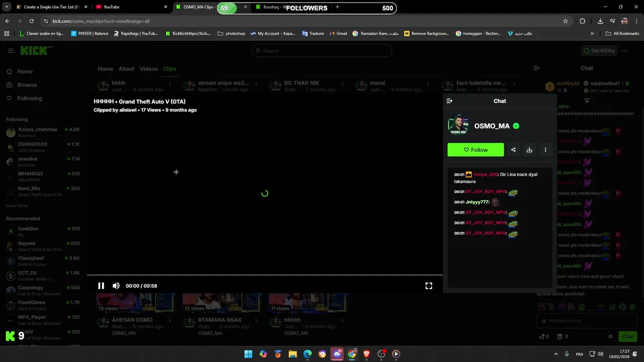Open the Traduire bookmark

click(x=313, y=34)
